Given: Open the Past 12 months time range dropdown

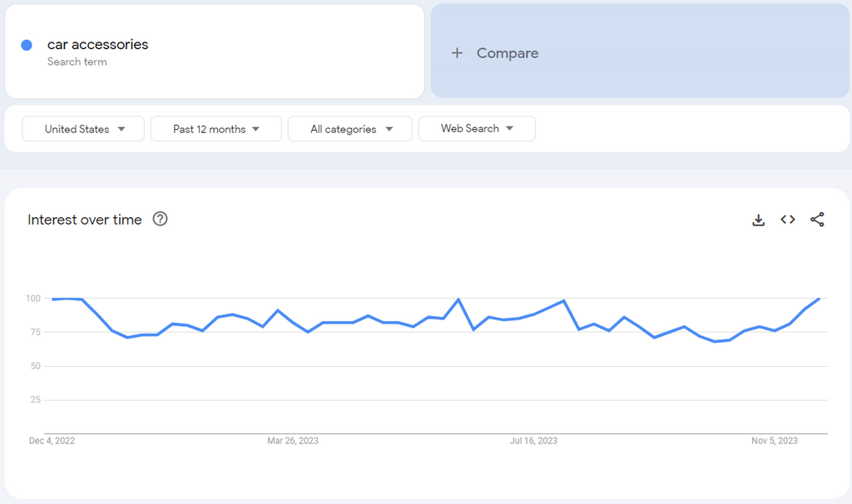Looking at the screenshot, I should 215,129.
